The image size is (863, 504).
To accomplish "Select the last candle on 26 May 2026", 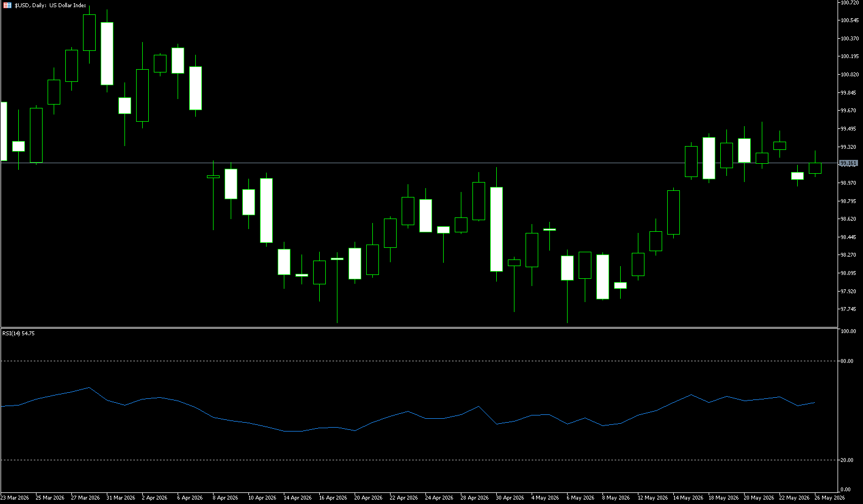I will (x=815, y=168).
